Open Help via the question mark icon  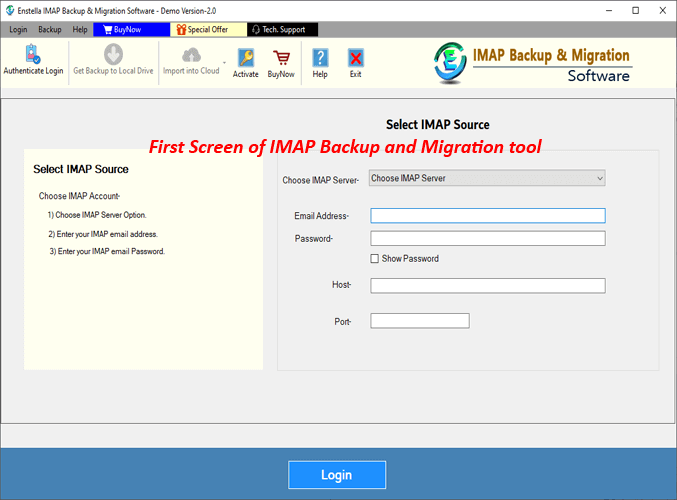[x=320, y=58]
